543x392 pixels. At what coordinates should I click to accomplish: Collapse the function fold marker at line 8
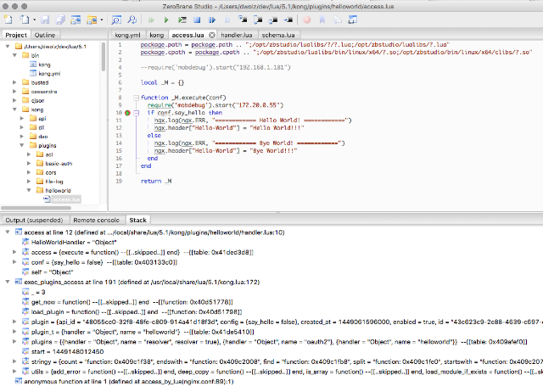pos(137,98)
